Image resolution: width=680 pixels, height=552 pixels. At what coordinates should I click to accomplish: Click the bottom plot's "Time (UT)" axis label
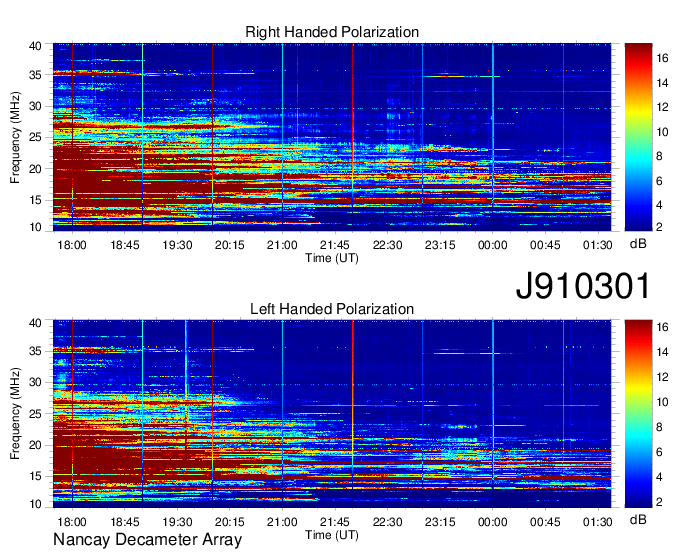click(332, 535)
